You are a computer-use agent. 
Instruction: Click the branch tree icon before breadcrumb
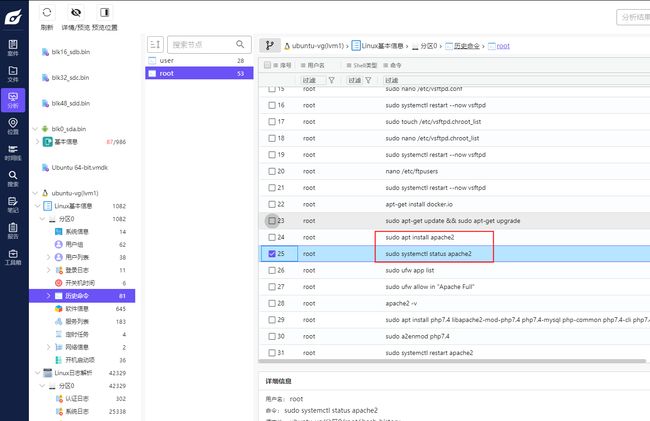(x=269, y=45)
